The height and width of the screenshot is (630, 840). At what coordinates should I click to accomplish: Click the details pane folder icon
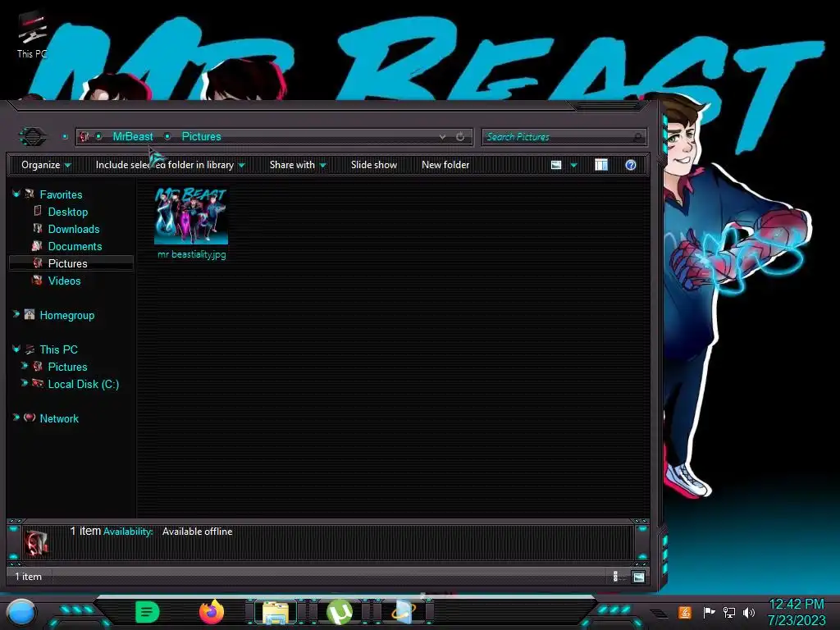pos(36,543)
